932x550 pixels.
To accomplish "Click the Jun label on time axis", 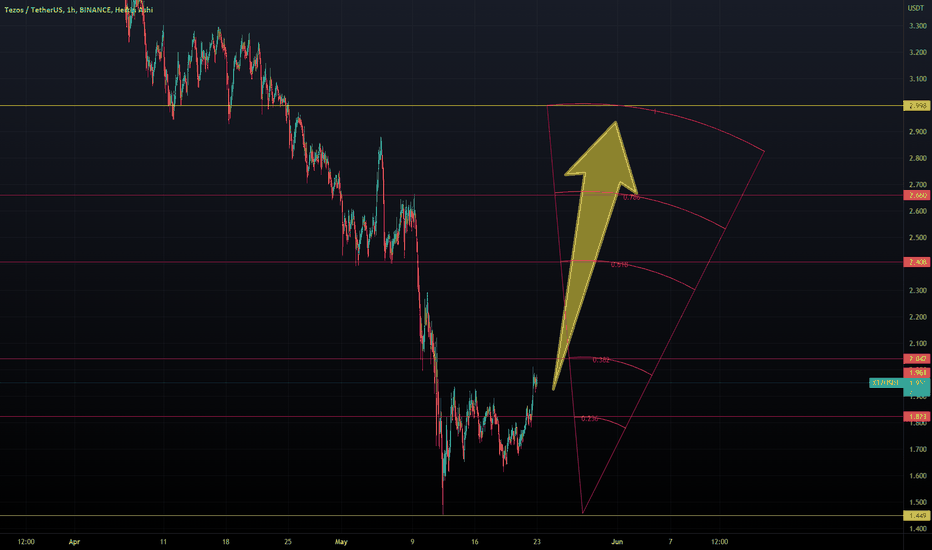I will [617, 542].
